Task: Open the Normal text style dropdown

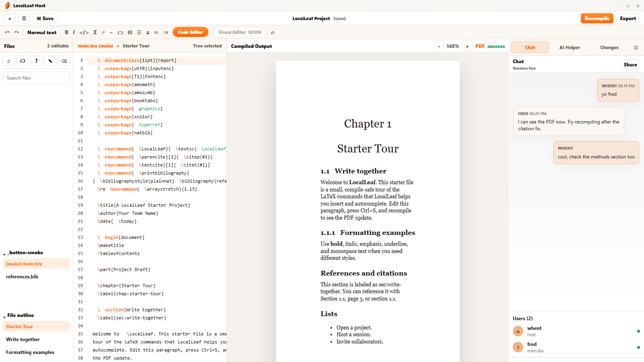Action: tap(42, 32)
